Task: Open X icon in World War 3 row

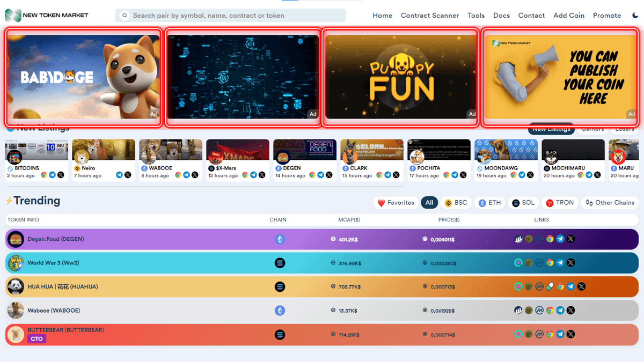Action: 570,263
